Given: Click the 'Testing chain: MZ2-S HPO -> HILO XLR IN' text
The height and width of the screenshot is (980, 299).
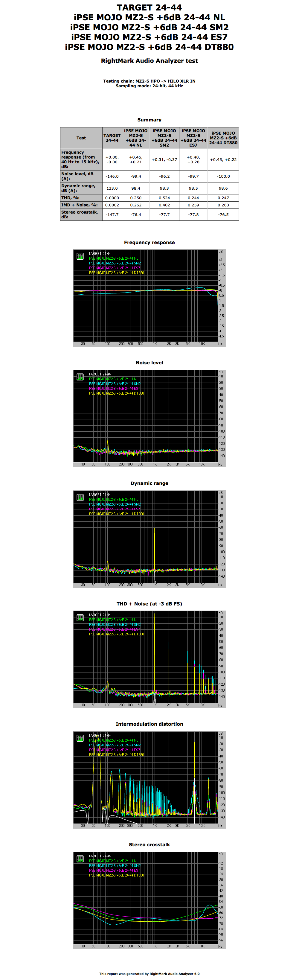Looking at the screenshot, I should click(149, 81).
